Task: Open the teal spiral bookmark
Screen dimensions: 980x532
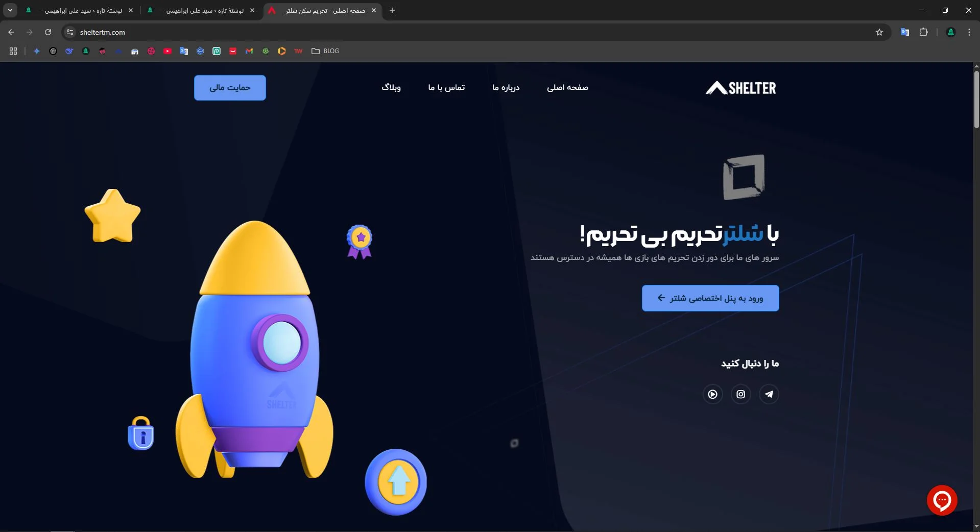Action: pyautogui.click(x=217, y=51)
